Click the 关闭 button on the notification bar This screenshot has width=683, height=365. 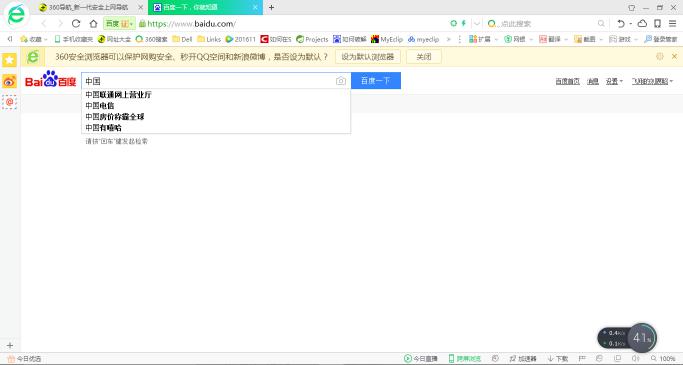click(424, 57)
